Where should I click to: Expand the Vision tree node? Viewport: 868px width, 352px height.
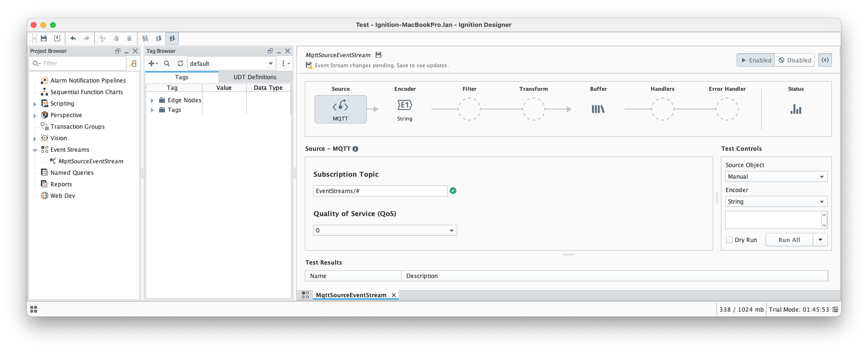click(x=35, y=138)
